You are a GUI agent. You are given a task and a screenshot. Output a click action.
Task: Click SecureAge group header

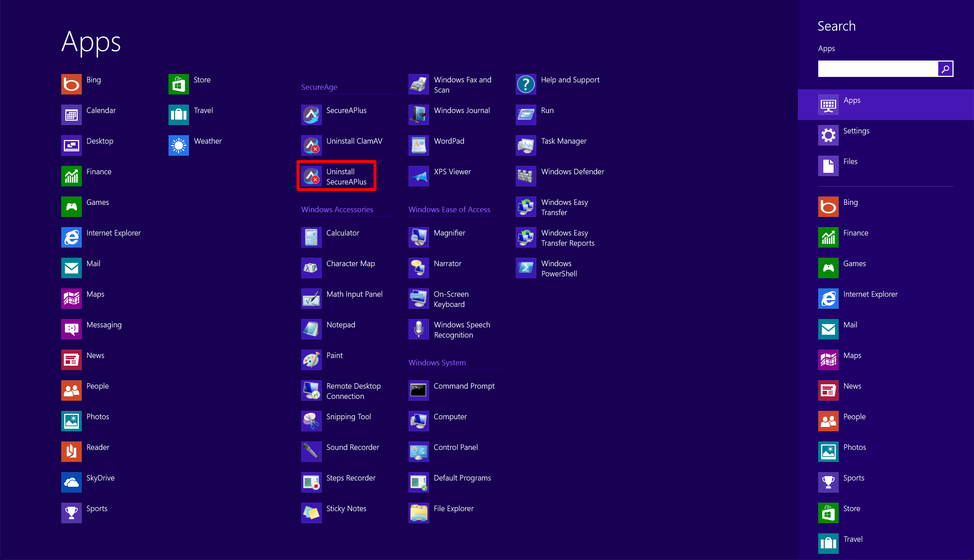[x=319, y=87]
